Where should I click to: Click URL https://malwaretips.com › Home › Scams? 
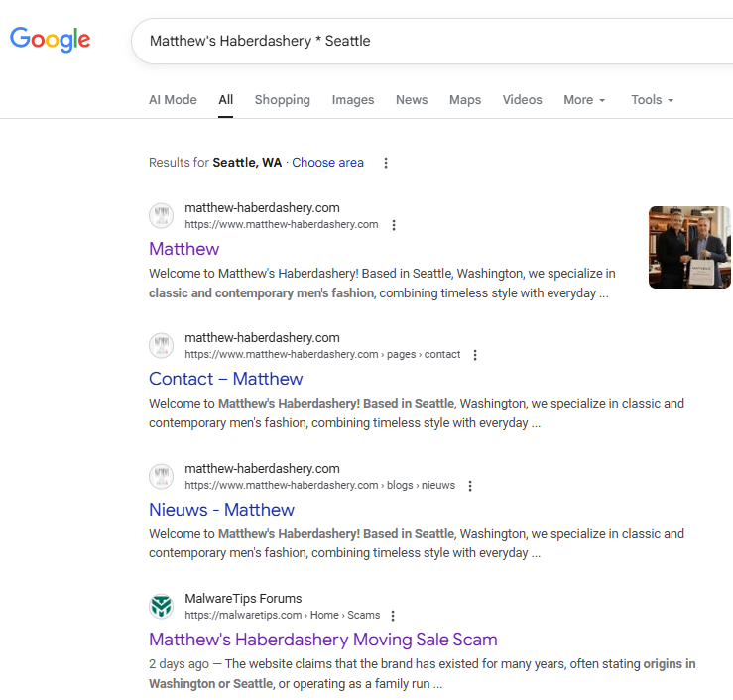click(x=283, y=615)
